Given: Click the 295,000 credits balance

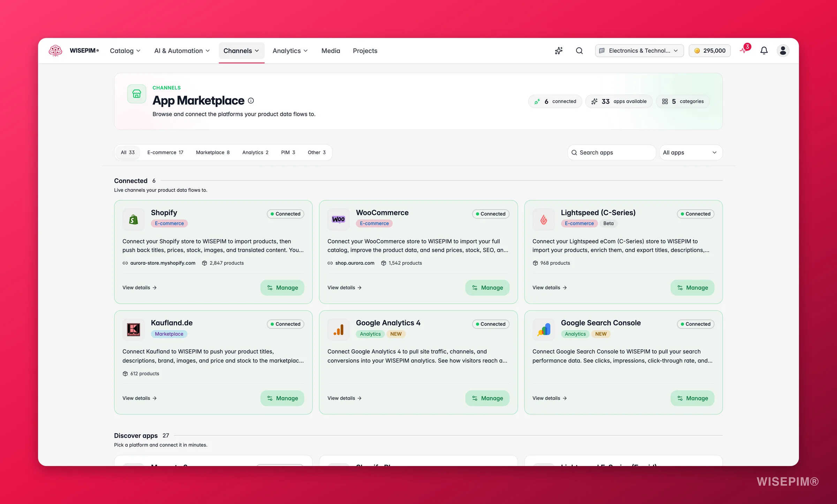Looking at the screenshot, I should pyautogui.click(x=710, y=51).
